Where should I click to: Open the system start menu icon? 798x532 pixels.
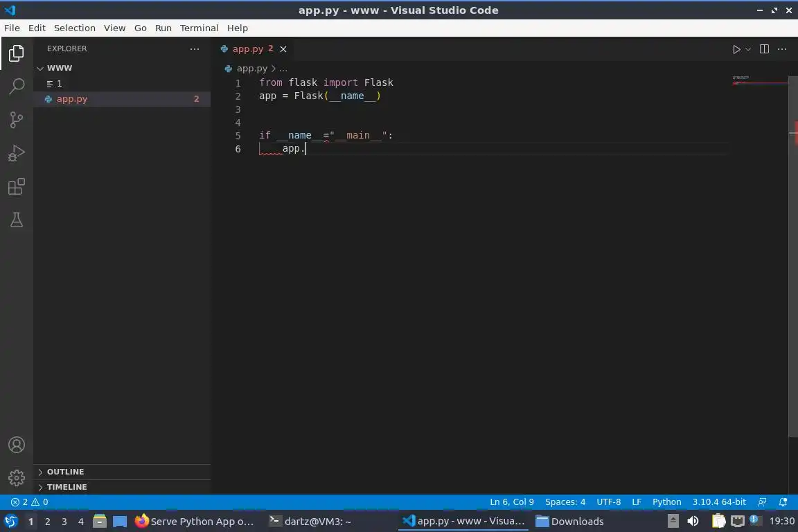coord(10,522)
